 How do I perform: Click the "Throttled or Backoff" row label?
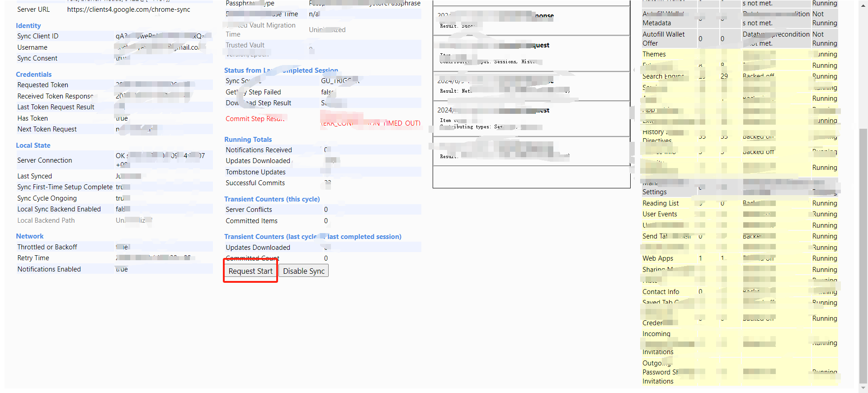point(47,247)
